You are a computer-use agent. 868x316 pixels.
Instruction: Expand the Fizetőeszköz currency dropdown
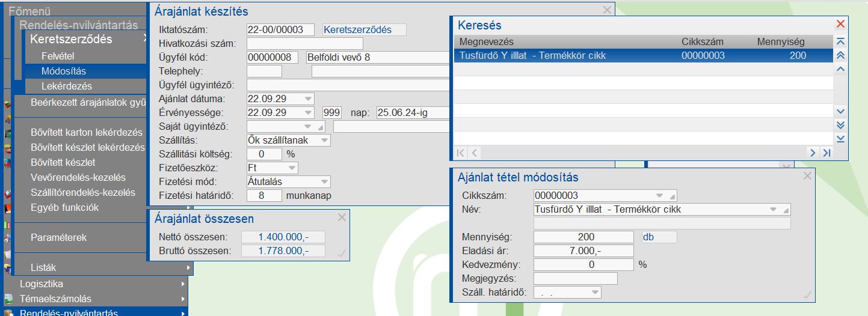pos(292,168)
